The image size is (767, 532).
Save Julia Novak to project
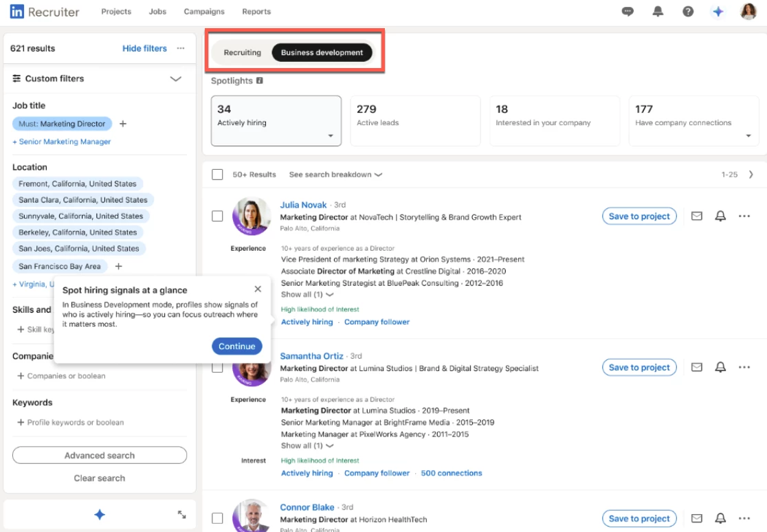click(x=639, y=217)
